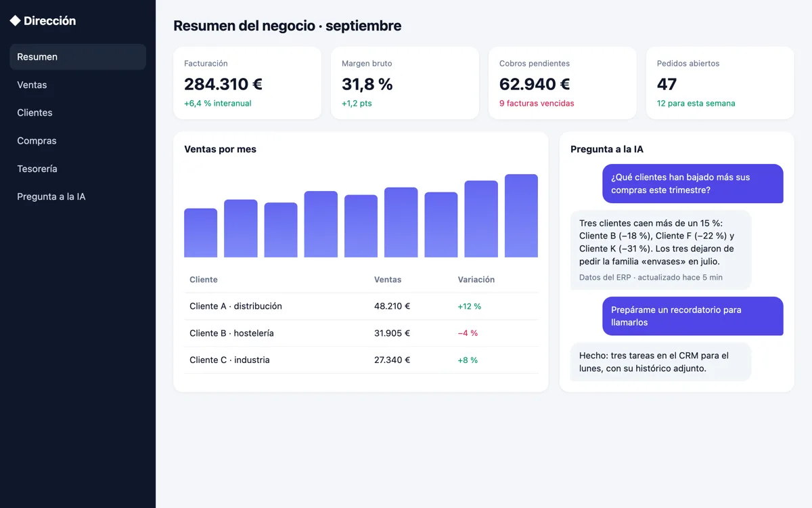Viewport: 812px width, 508px height.
Task: Click the tallest bar in the sales chart
Action: (x=521, y=215)
